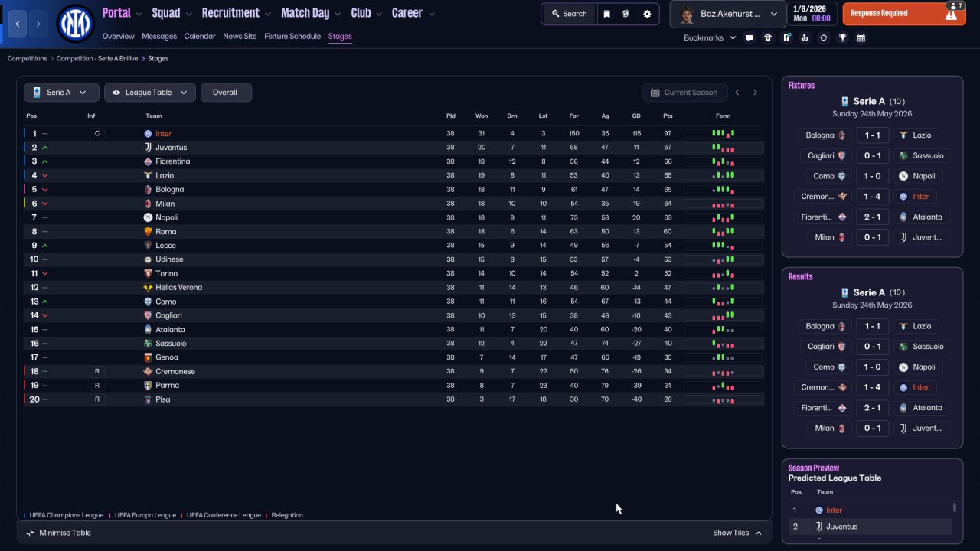Viewport: 980px width, 551px height.
Task: Open Juventus in the Predicted League Table
Action: coord(841,527)
